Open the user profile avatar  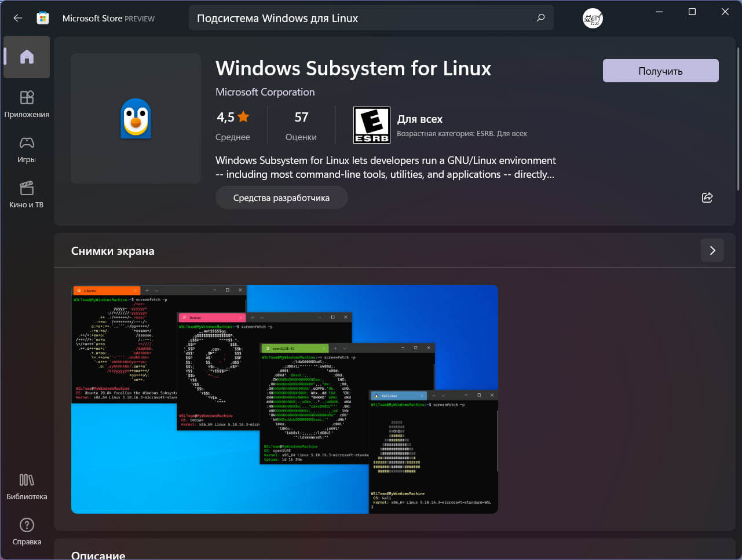(593, 18)
